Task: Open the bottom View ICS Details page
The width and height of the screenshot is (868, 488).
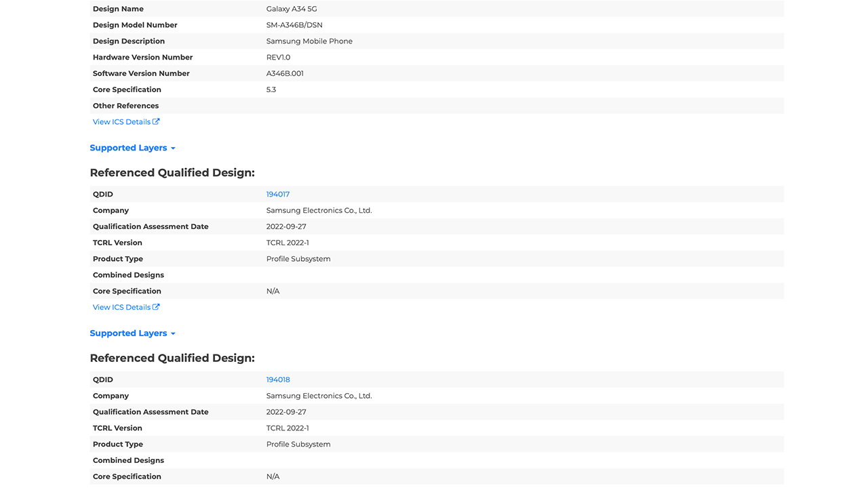Action: 122,307
